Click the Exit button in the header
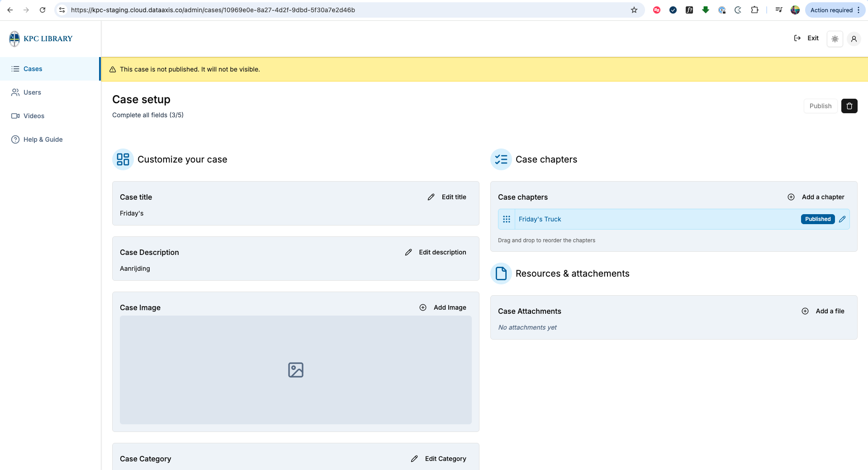The width and height of the screenshot is (868, 470). [x=806, y=38]
